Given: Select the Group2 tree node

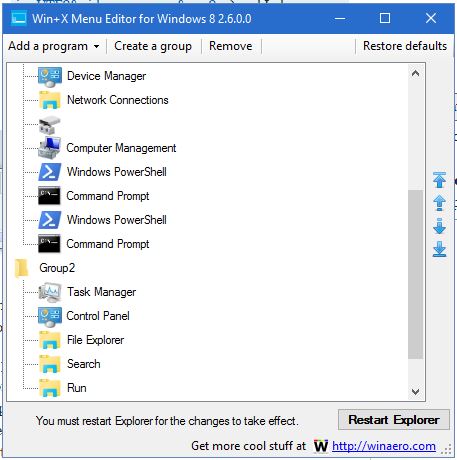Looking at the screenshot, I should pos(57,268).
